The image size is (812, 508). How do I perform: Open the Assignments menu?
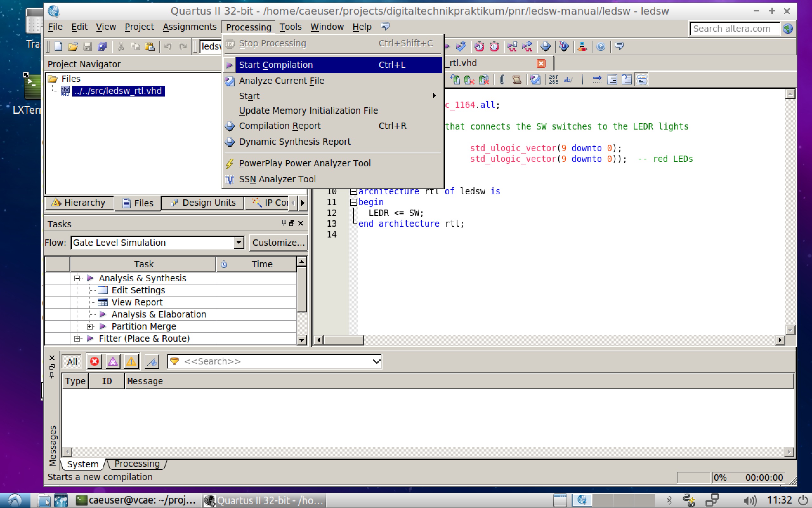point(190,27)
